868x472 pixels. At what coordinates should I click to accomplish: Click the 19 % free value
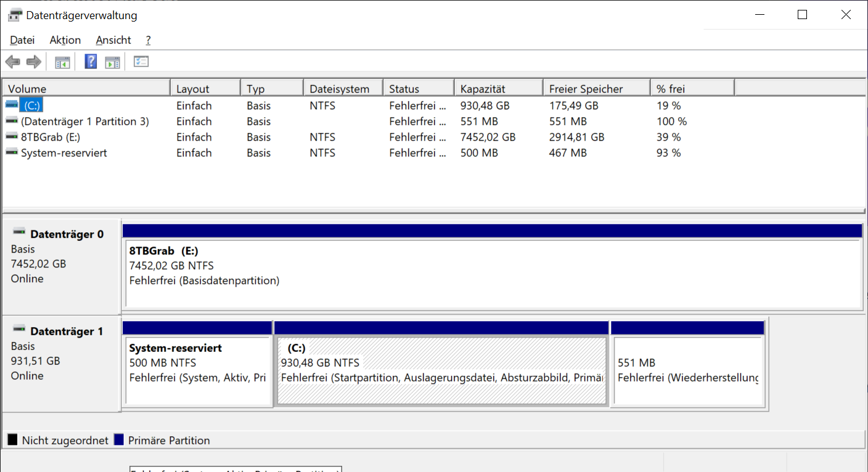[x=669, y=105]
